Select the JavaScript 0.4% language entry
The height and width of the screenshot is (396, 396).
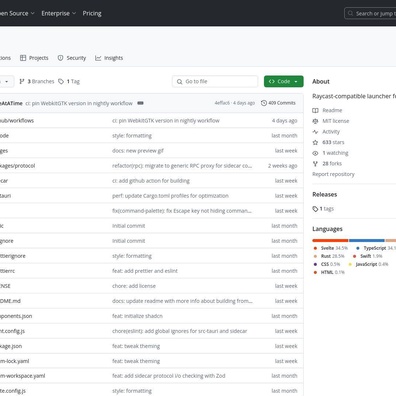point(368,264)
